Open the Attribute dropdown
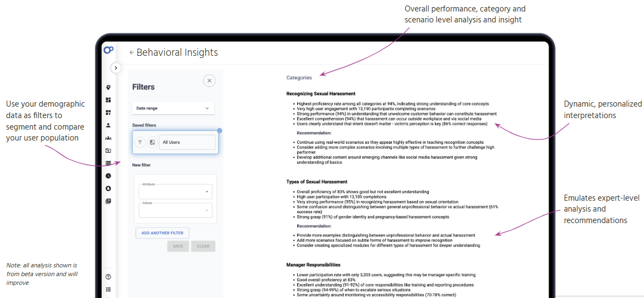Image resolution: width=644 pixels, height=298 pixels. coord(175,191)
